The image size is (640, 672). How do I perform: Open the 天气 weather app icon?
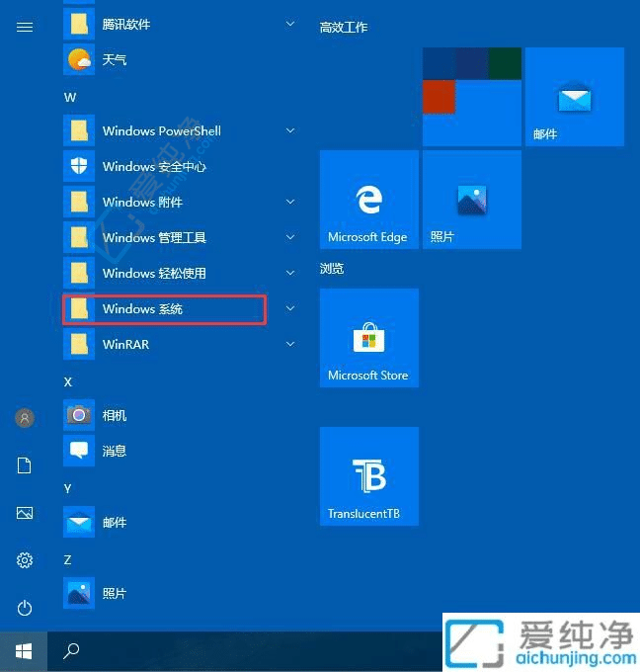(x=79, y=59)
